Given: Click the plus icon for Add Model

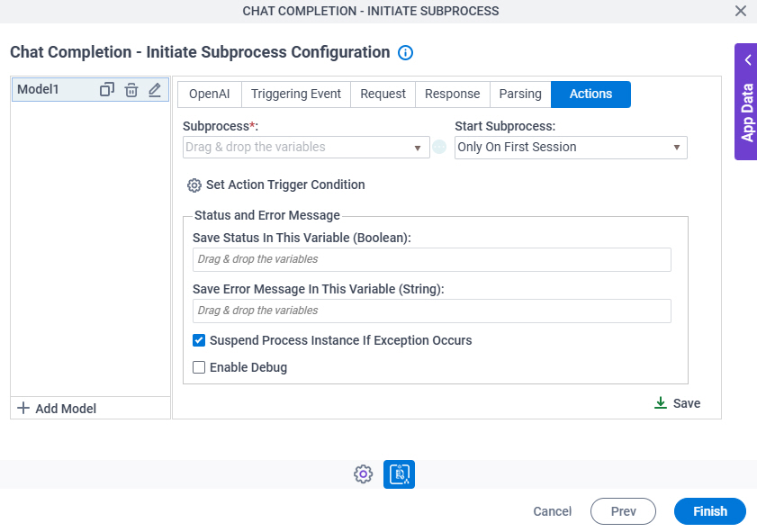Looking at the screenshot, I should (23, 409).
